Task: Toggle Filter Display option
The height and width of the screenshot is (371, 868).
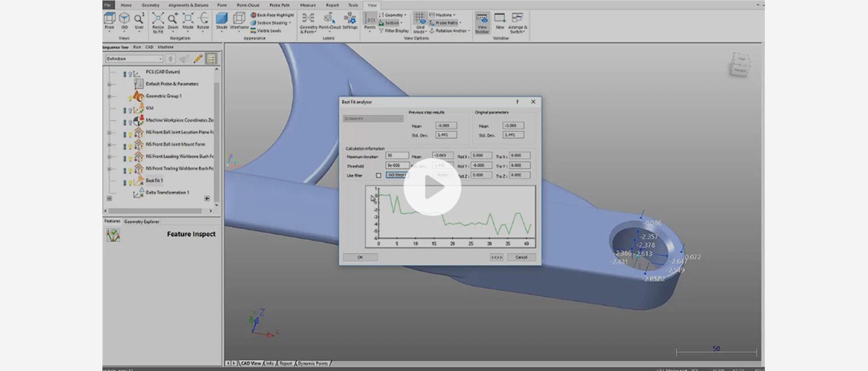Action: 396,31
